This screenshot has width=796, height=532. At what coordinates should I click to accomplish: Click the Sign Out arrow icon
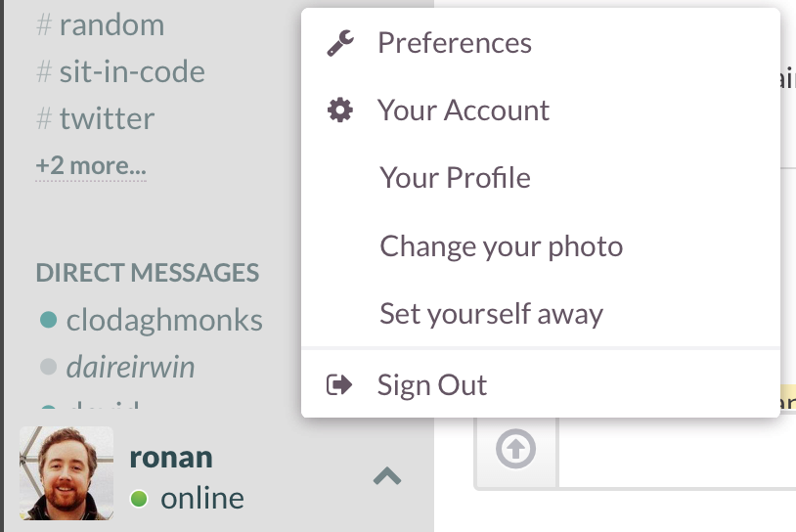click(339, 385)
